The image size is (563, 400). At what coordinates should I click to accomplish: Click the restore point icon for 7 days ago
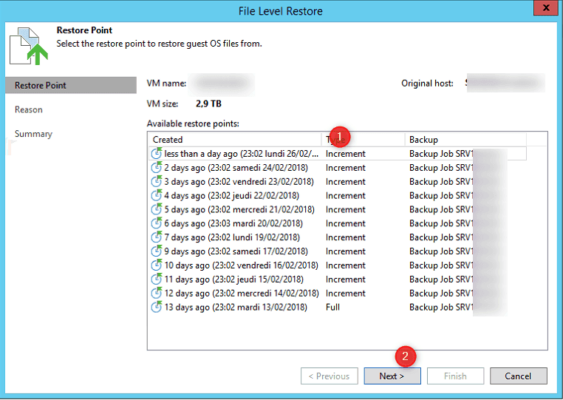[x=156, y=237]
